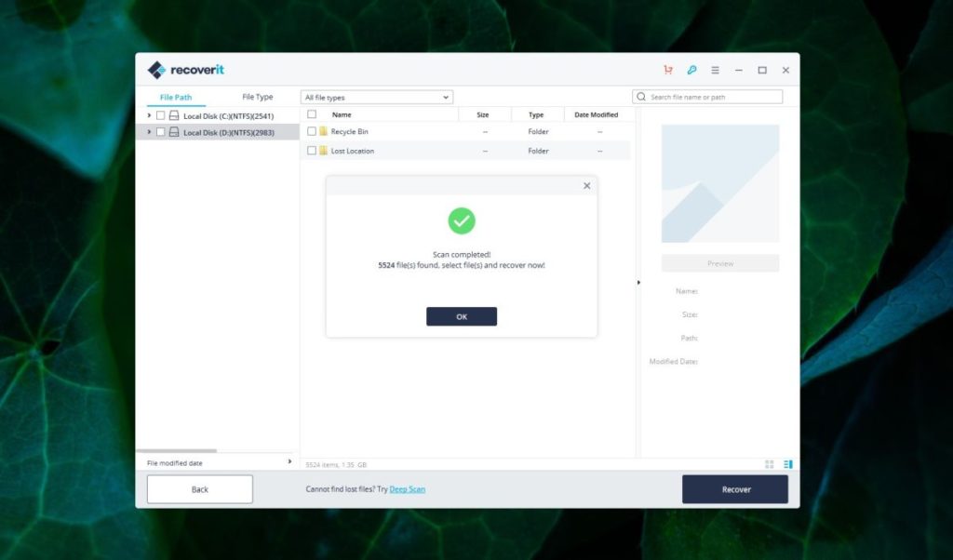Switch to the File Type tab

point(256,96)
